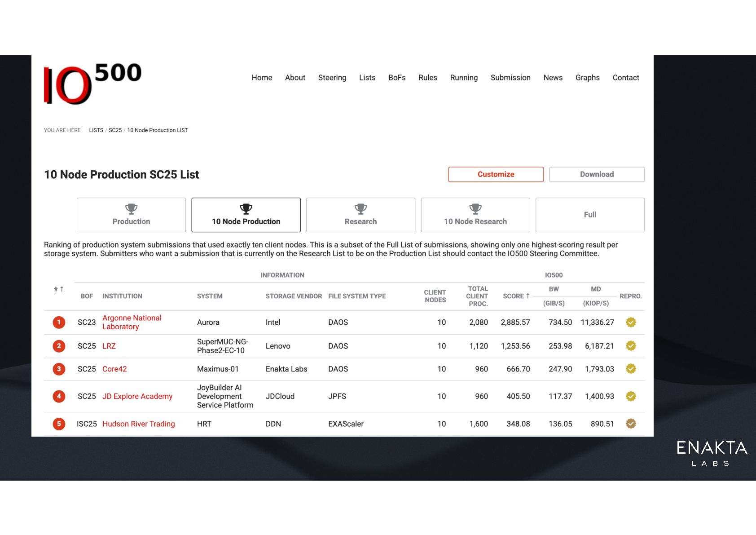756x535 pixels.
Task: Click the Maximus-01 system cell
Action: coord(218,369)
